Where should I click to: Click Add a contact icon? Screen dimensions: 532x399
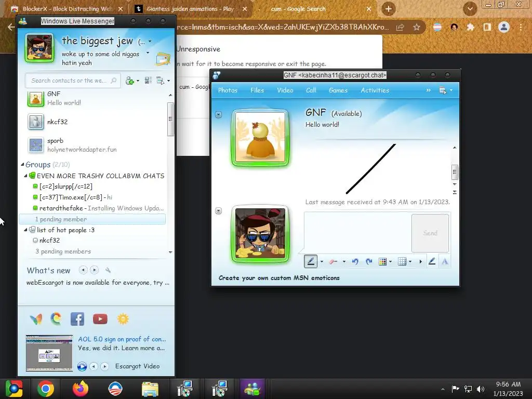tap(129, 81)
